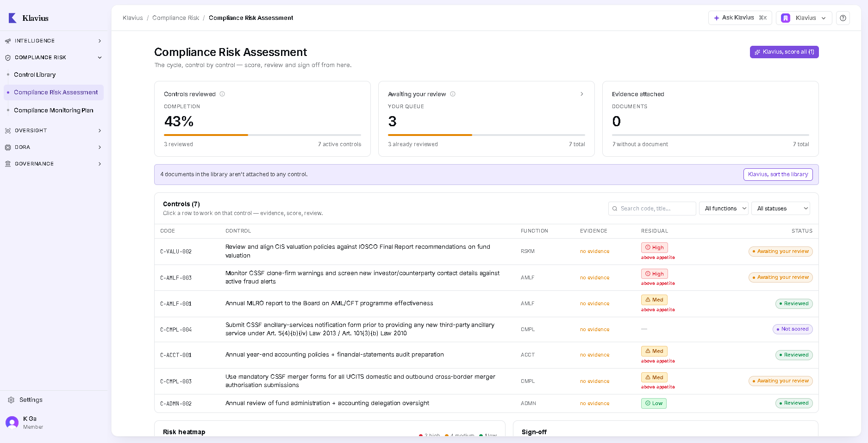868x443 pixels.
Task: Click Reviewed status for C-ACCT-001
Action: pyautogui.click(x=794, y=355)
